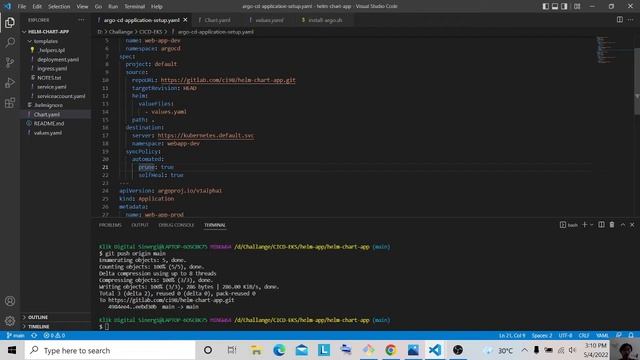Open customize layout icon
The image size is (640, 360).
(x=577, y=6)
